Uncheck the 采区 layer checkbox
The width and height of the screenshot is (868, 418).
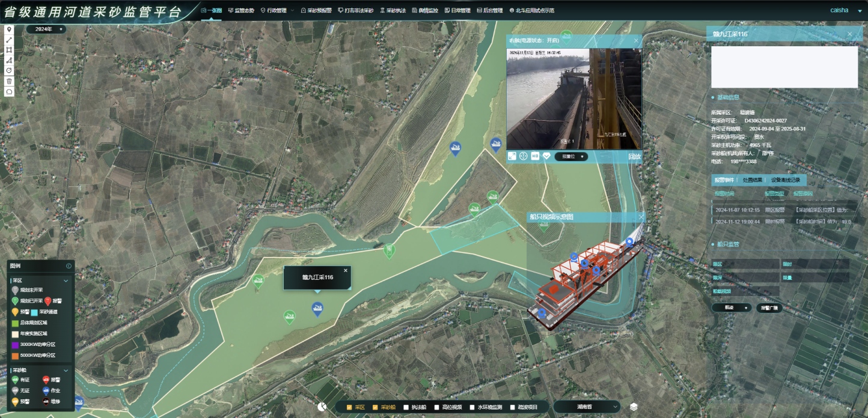click(349, 407)
